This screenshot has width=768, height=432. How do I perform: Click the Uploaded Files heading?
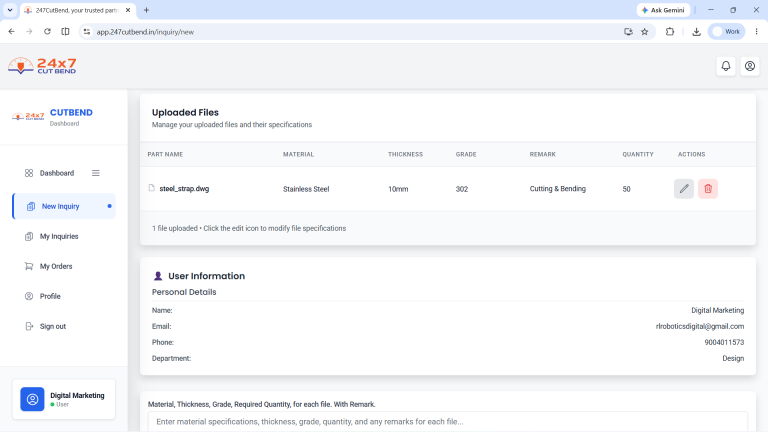(x=185, y=112)
